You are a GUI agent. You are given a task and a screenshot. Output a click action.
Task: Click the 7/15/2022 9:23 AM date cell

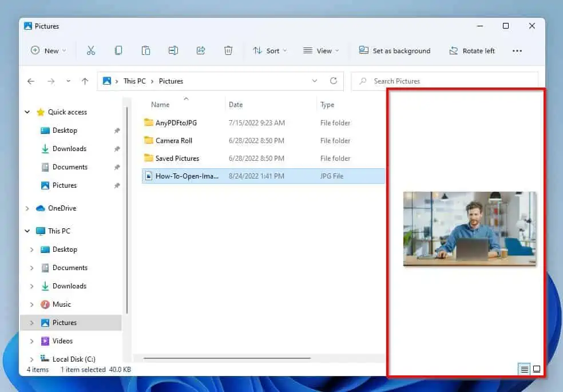[x=257, y=123]
